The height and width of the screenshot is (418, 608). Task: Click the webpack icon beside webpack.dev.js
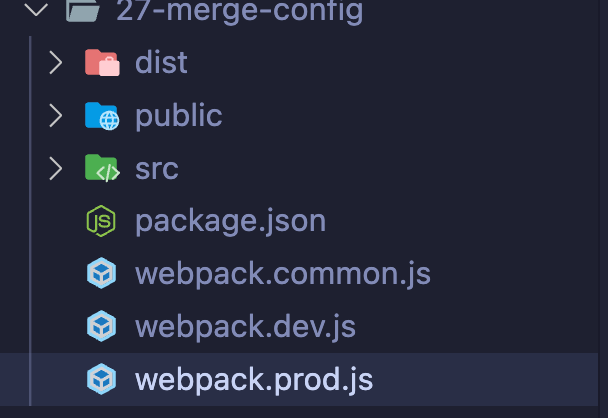[x=101, y=326]
